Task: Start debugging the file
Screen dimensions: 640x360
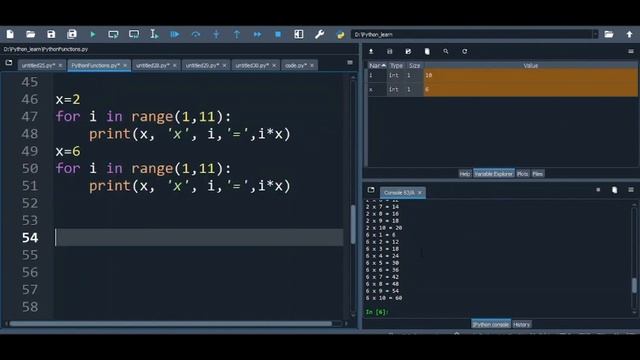Action: 175,34
